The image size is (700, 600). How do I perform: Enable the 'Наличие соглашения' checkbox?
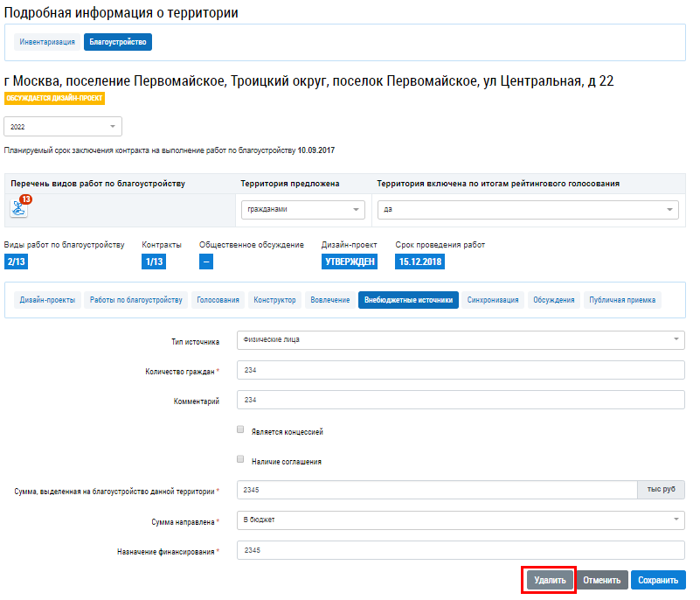tap(240, 459)
